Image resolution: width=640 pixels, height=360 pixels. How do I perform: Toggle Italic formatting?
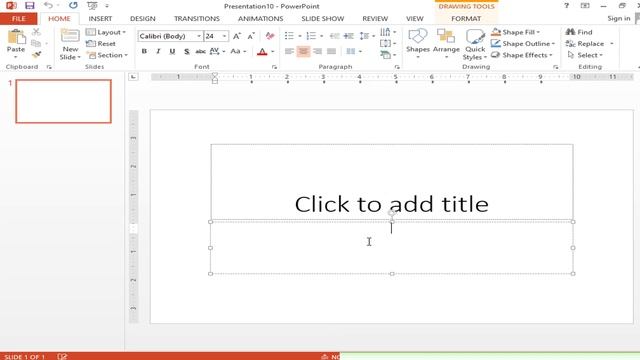[158, 51]
